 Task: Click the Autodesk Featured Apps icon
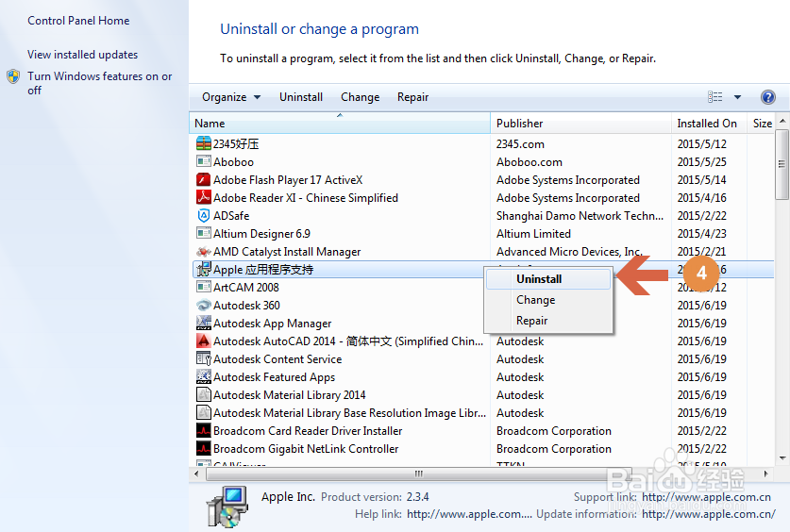tap(204, 376)
